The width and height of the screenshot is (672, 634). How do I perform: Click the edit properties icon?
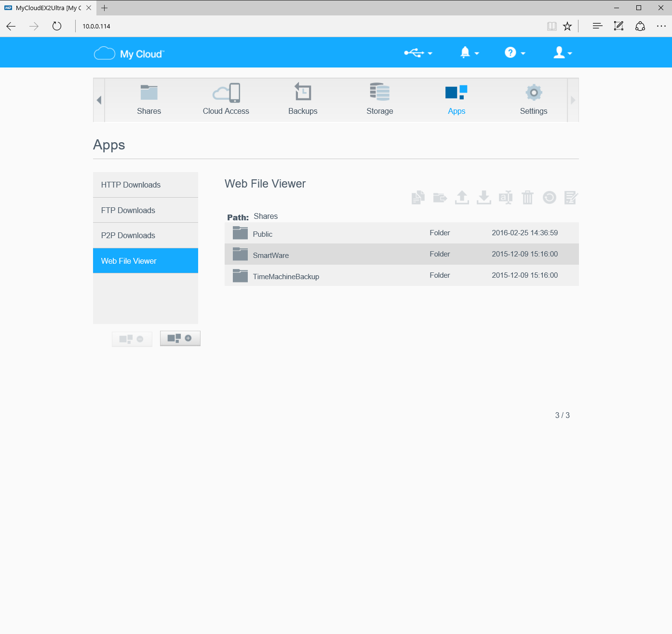[x=571, y=197]
